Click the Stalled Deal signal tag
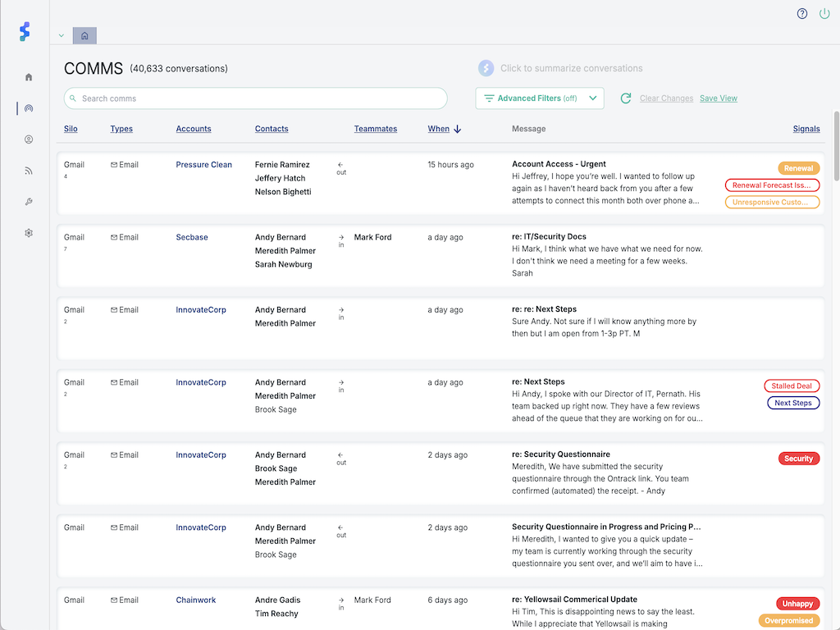840x630 pixels. [792, 386]
